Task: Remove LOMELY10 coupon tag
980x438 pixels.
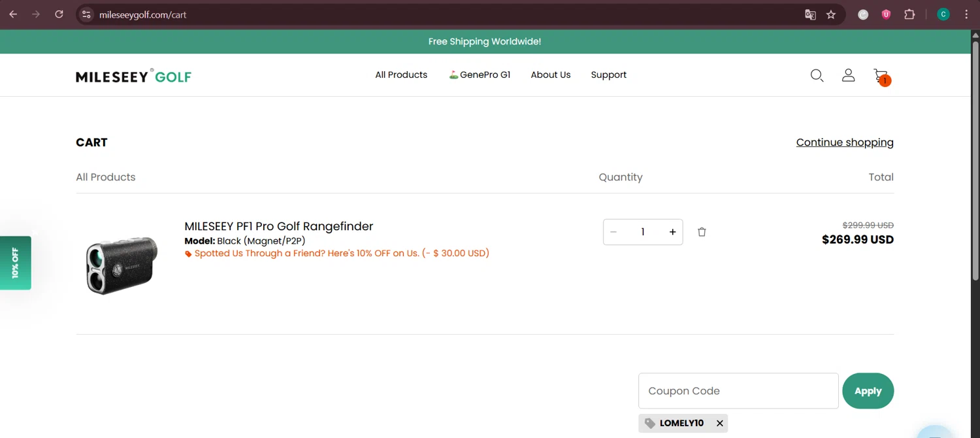Action: click(x=719, y=423)
